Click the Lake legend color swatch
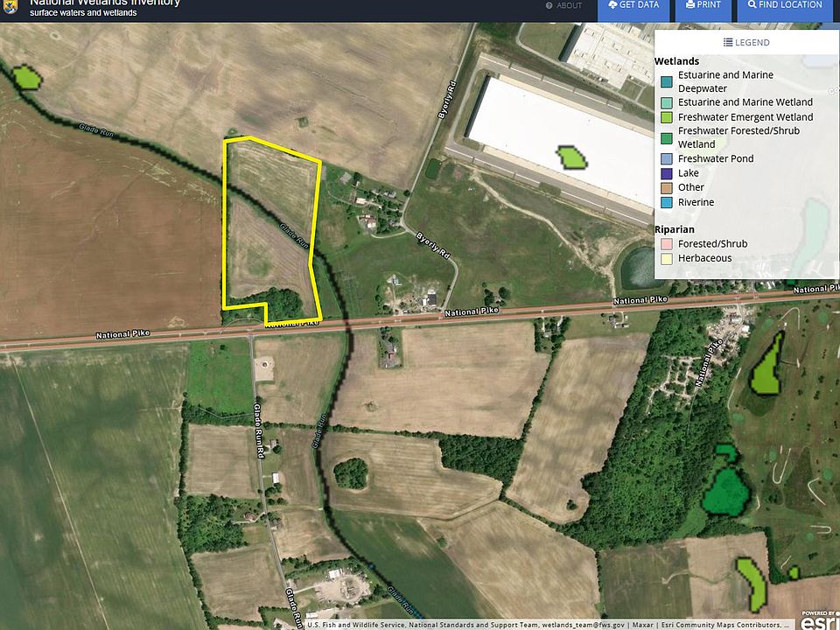This screenshot has height=630, width=840. point(667,173)
